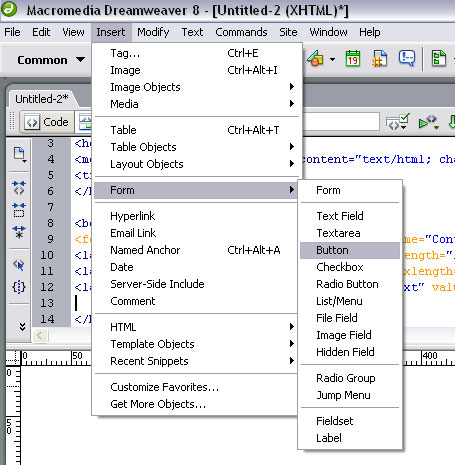Select Radio Button in Form submenu
Screen dimensions: 455x465
pos(350,284)
